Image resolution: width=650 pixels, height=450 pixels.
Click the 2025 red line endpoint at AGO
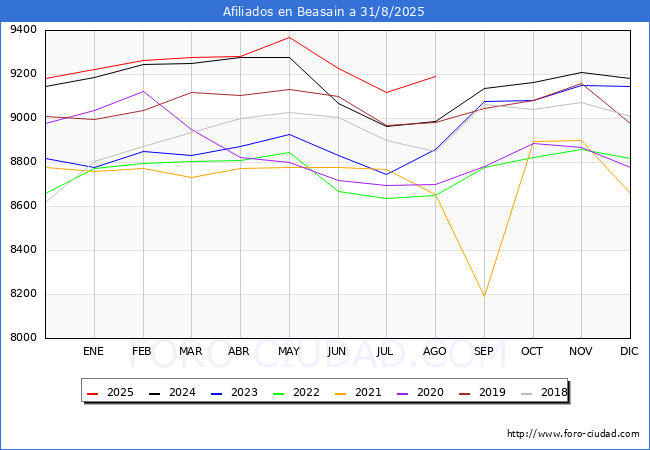(x=435, y=76)
